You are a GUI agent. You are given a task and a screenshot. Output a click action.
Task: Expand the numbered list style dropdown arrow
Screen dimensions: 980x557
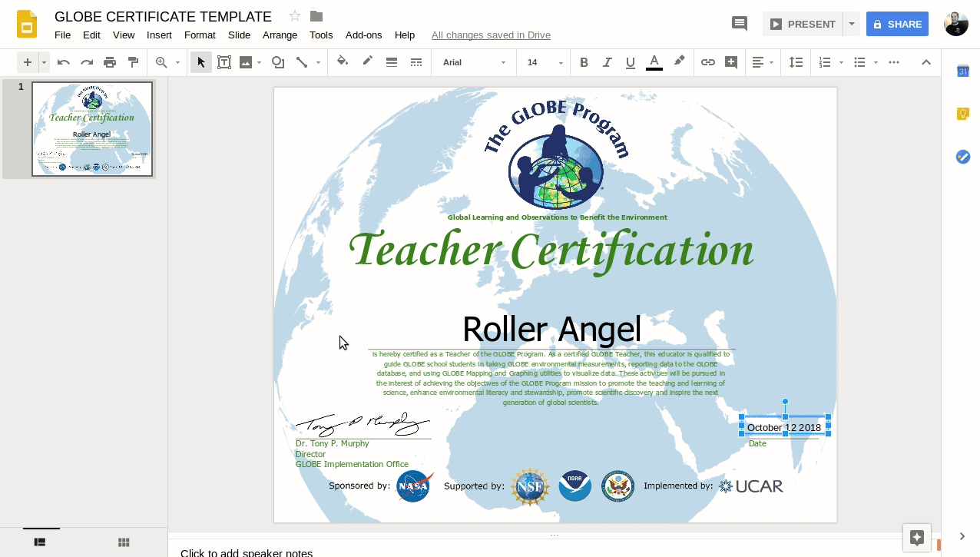tap(841, 62)
